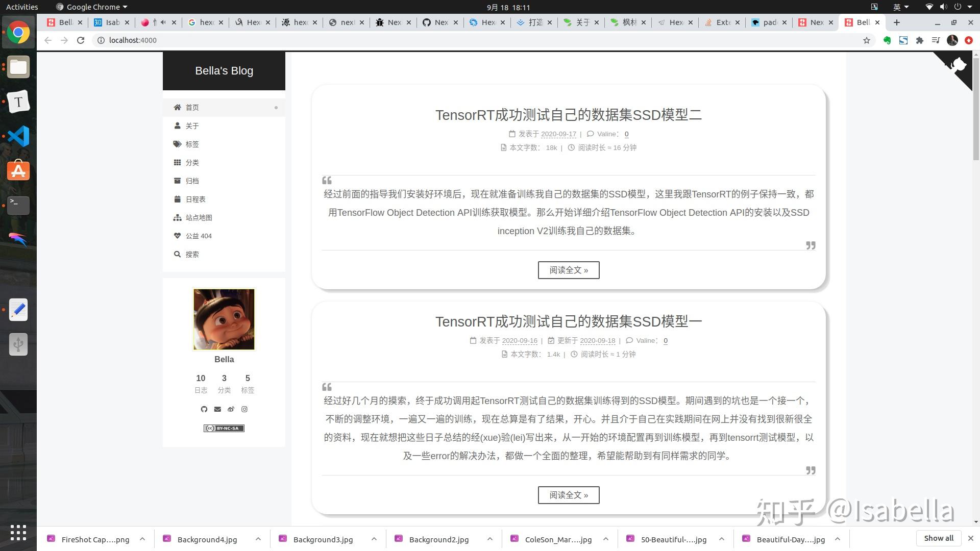Open the Weibo social icon in the sidebar
Image resolution: width=980 pixels, height=551 pixels.
231,409
